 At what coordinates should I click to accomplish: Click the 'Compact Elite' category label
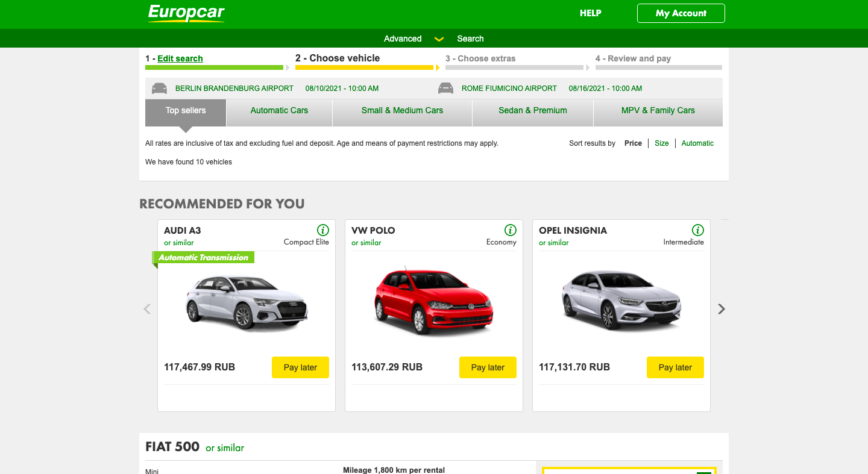(x=306, y=242)
